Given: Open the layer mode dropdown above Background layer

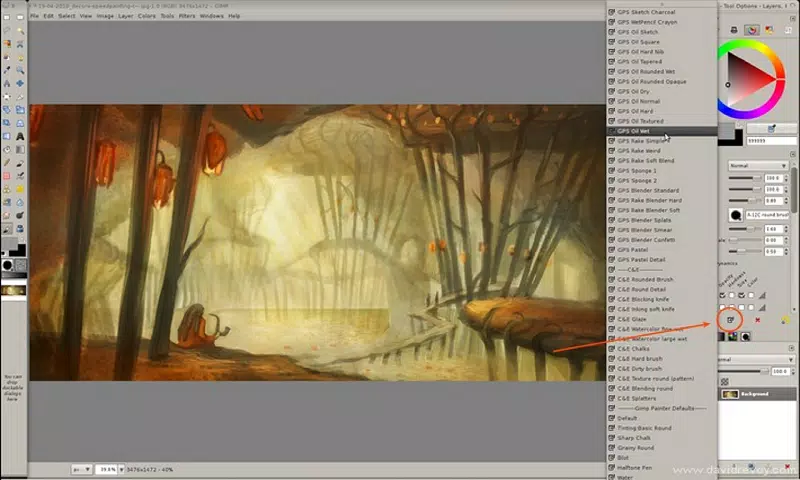Looking at the screenshot, I should (757, 357).
